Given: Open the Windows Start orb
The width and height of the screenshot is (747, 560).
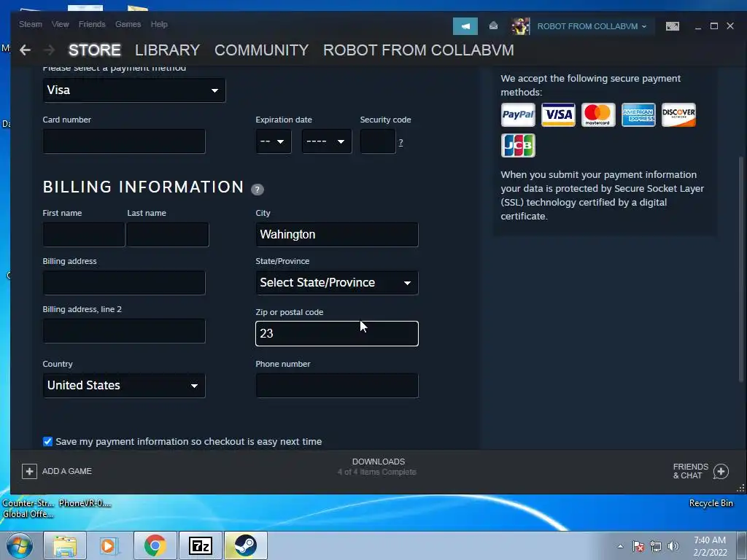Looking at the screenshot, I should (20, 545).
